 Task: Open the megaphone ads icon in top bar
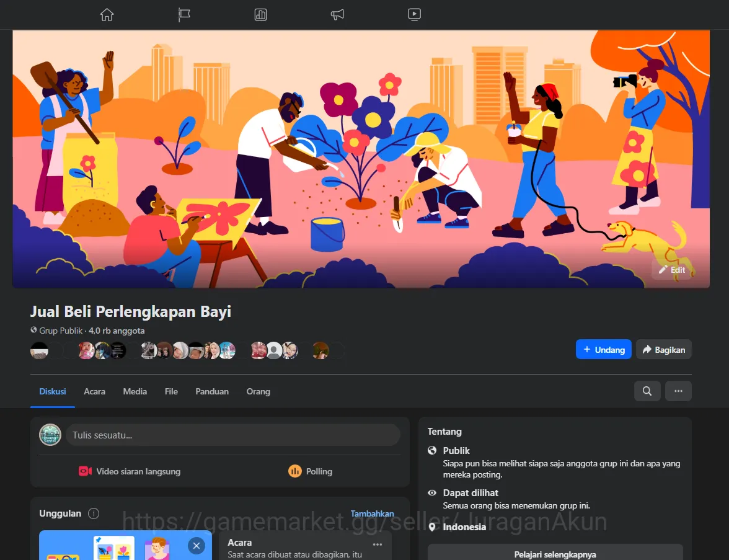[x=337, y=14]
